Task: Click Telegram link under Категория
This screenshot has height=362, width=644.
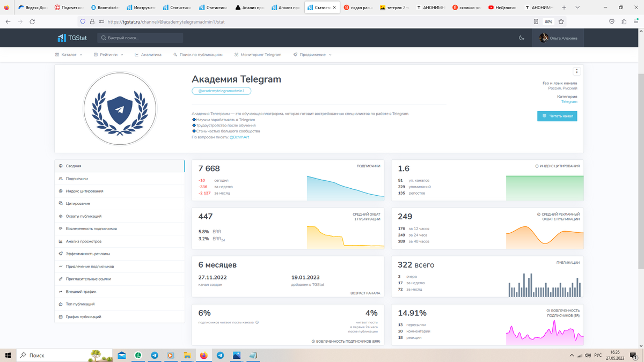Action: point(569,101)
